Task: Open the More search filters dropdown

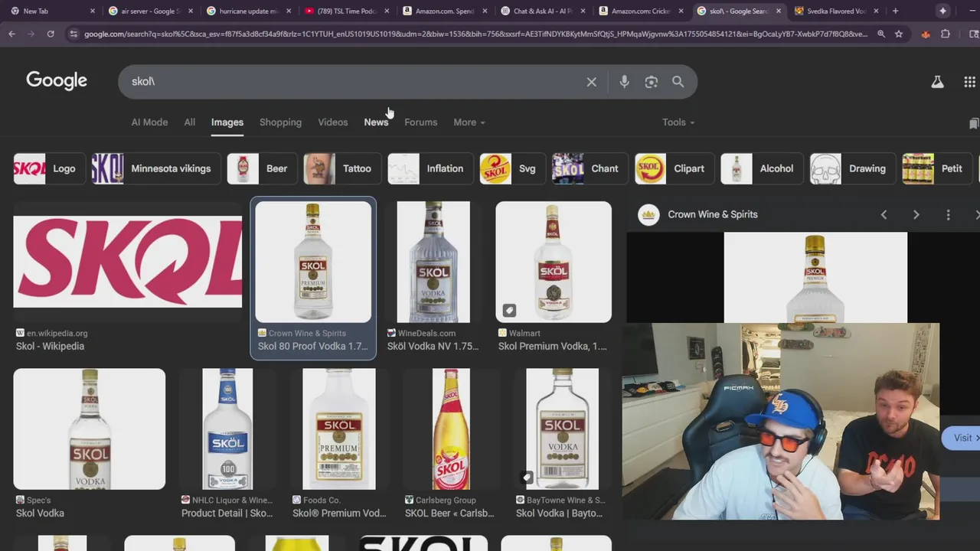Action: point(469,122)
